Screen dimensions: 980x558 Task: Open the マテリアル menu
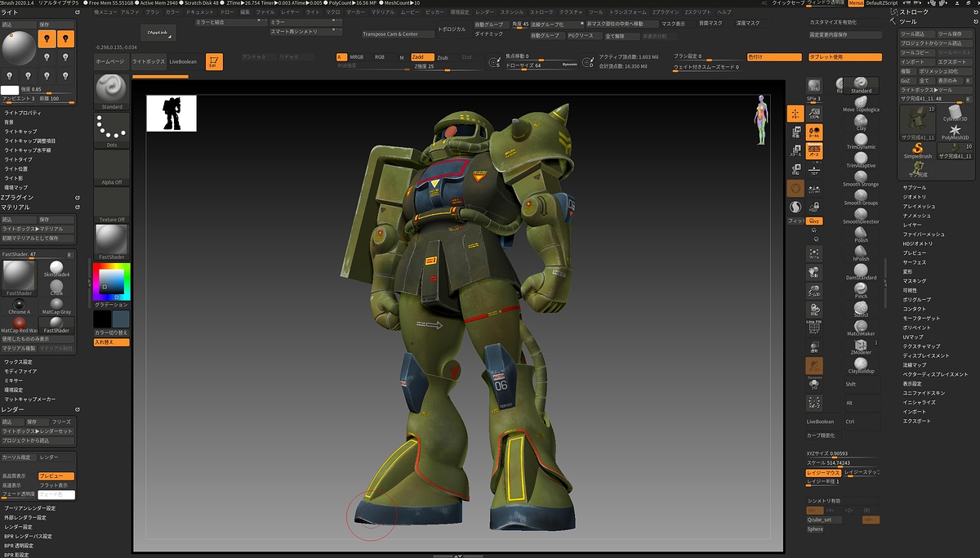(x=382, y=13)
